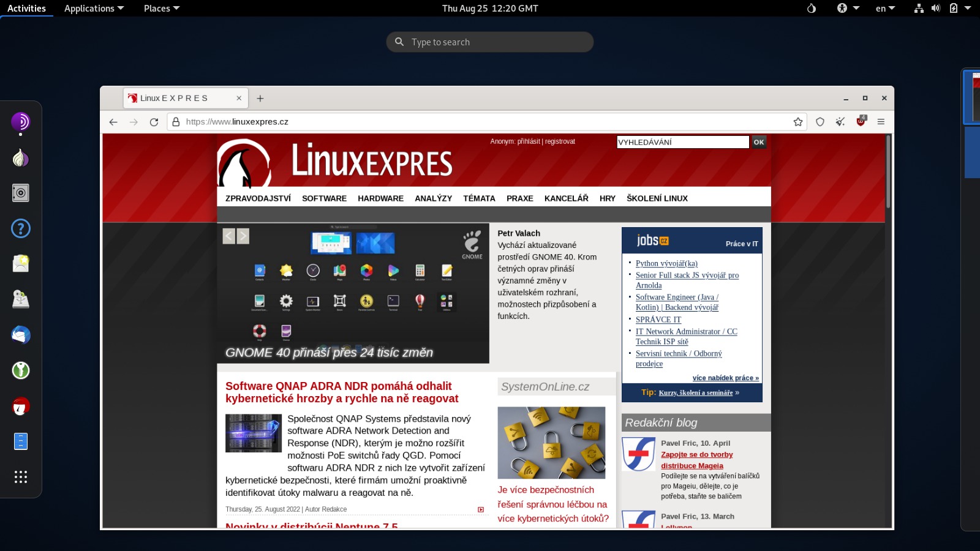The image size is (980, 551).
Task: Open the browser hamburger menu
Action: [881, 122]
